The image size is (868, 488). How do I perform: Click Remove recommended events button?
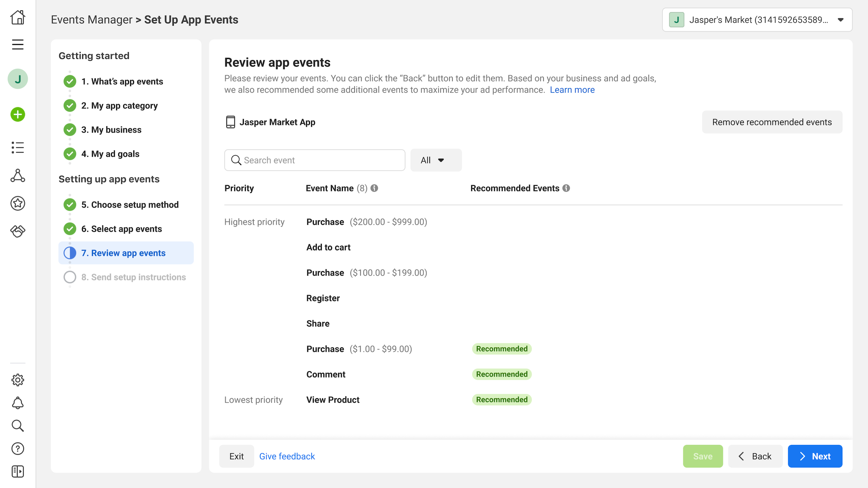click(772, 122)
